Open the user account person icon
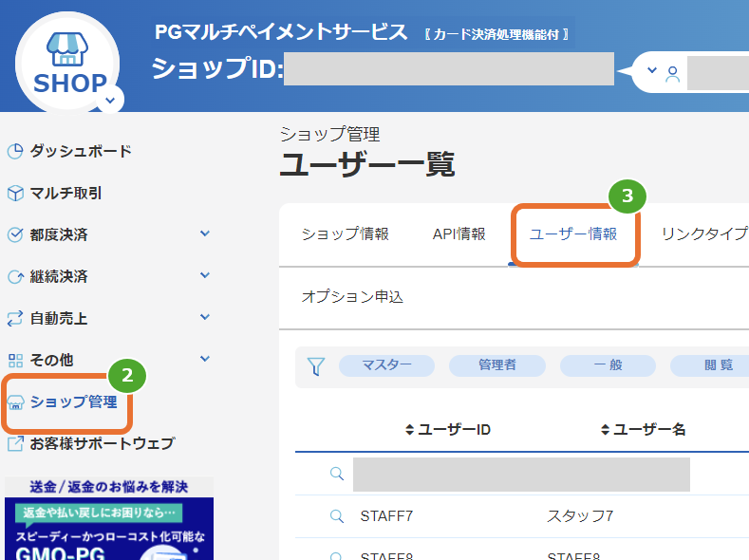 tap(672, 74)
